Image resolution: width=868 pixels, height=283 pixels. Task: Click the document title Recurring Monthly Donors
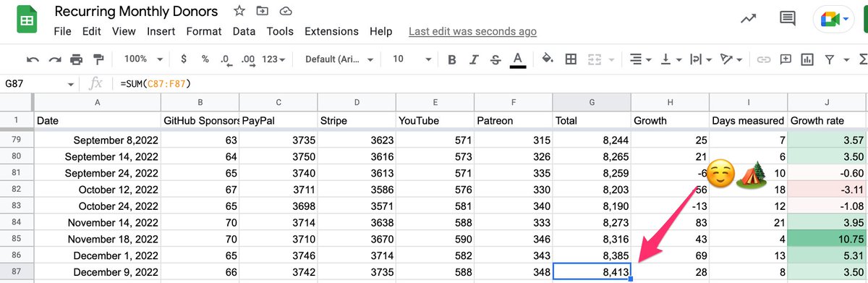click(136, 12)
